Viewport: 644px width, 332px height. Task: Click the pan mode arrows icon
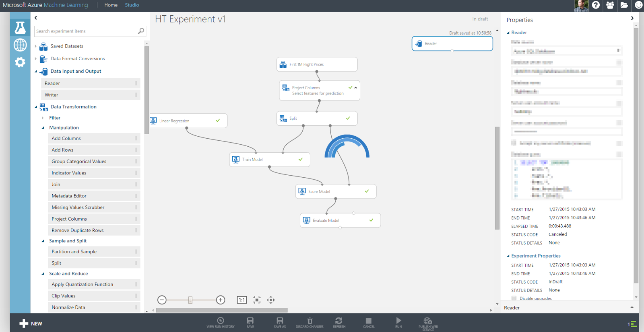pyautogui.click(x=271, y=300)
